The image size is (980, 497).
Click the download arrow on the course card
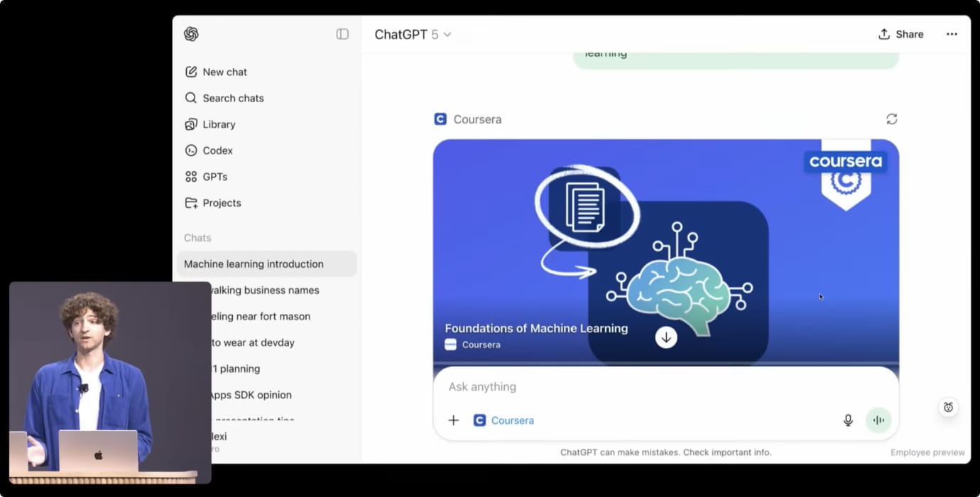[x=666, y=337]
